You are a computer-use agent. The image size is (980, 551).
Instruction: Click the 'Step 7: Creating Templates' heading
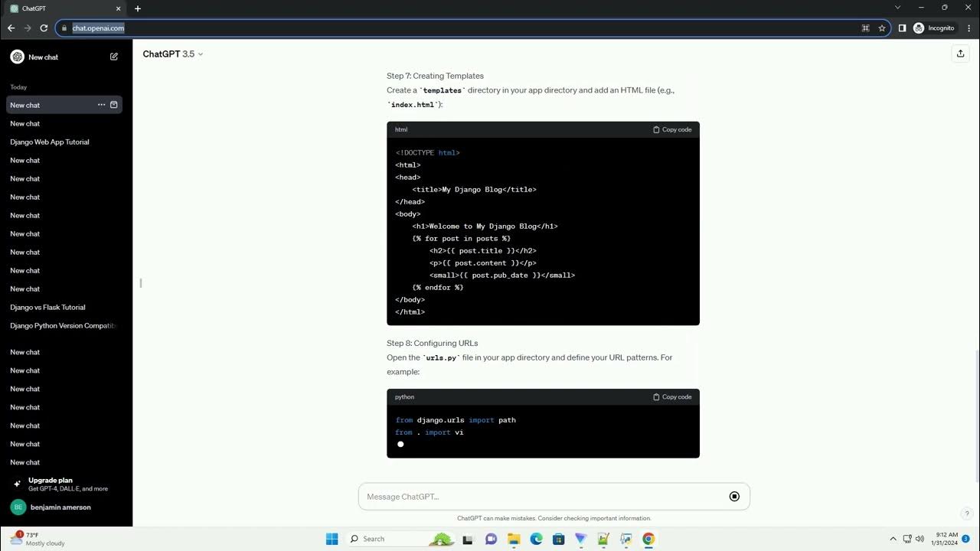(x=435, y=76)
